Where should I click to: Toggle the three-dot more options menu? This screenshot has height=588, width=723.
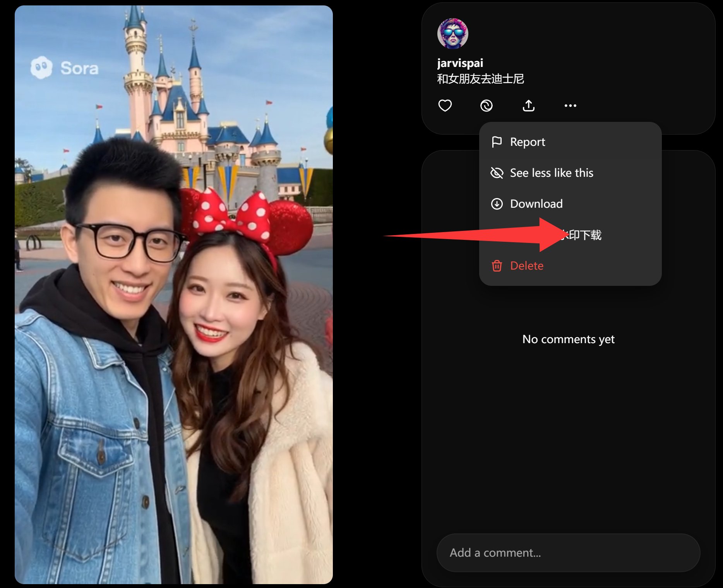pyautogui.click(x=570, y=105)
